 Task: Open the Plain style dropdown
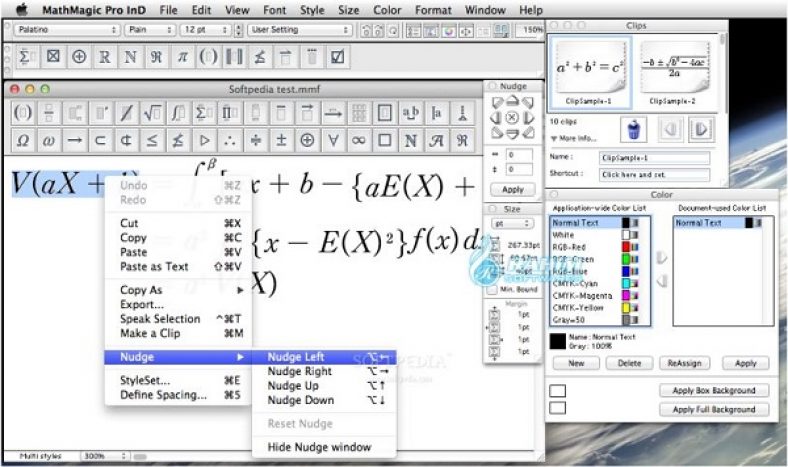click(x=150, y=30)
